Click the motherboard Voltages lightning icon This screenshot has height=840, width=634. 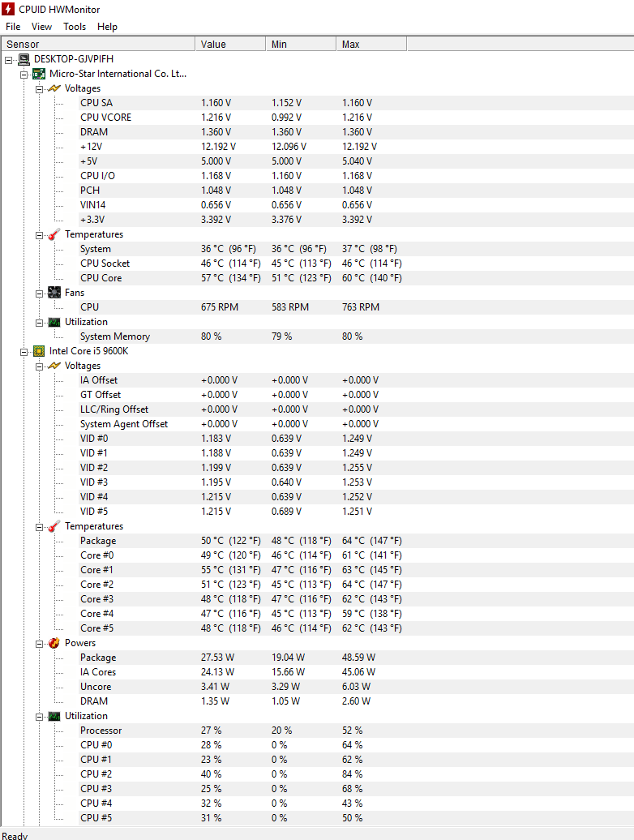[54, 88]
